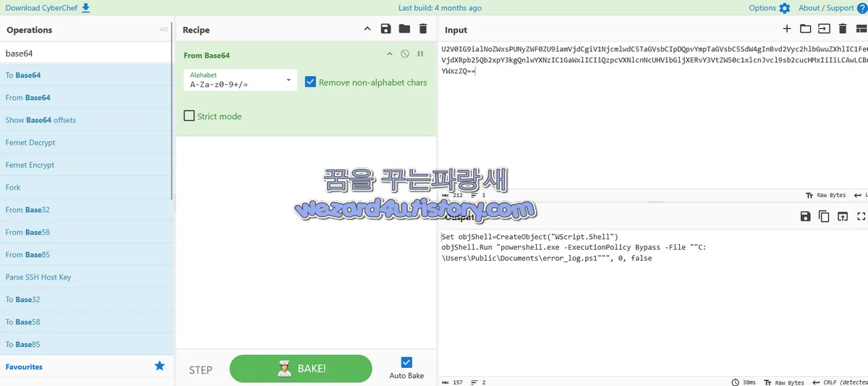Click the About / Support help icon
The height and width of the screenshot is (386, 868).
[861, 8]
